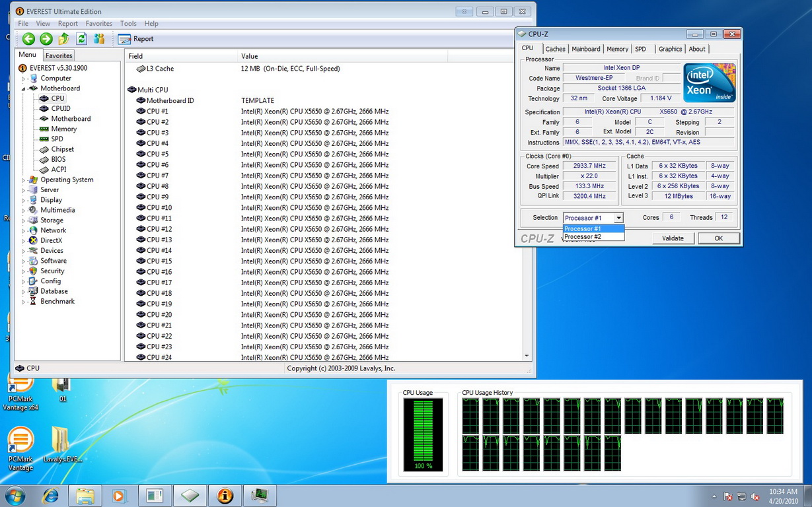
Task: Click the Field column header
Action: pos(181,56)
